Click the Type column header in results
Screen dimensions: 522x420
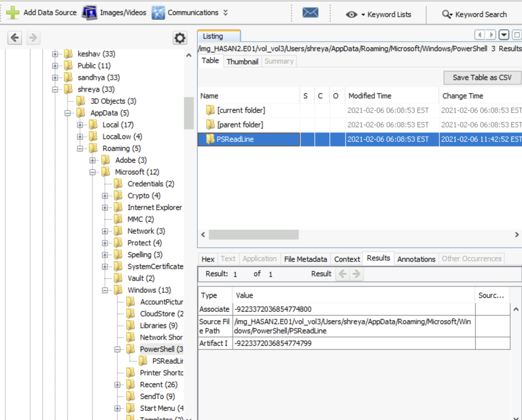pyautogui.click(x=215, y=295)
